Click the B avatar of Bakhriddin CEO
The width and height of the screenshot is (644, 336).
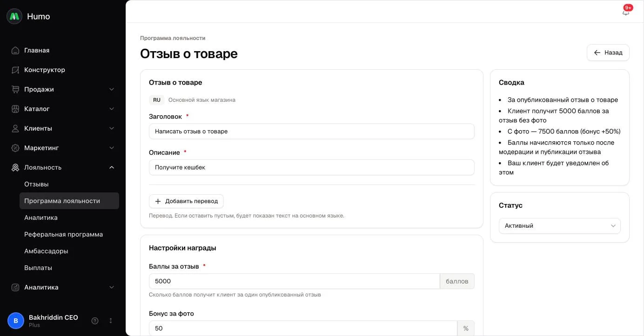(16, 321)
